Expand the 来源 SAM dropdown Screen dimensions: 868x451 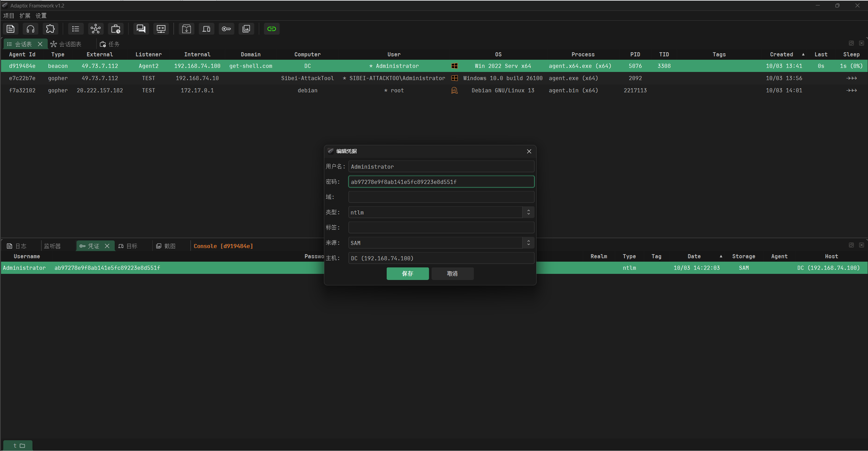click(x=441, y=243)
